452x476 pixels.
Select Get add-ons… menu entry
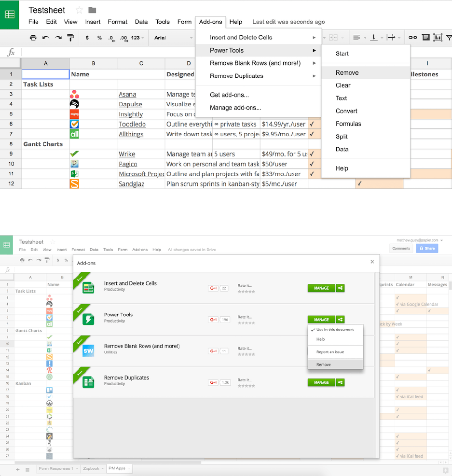click(259, 95)
